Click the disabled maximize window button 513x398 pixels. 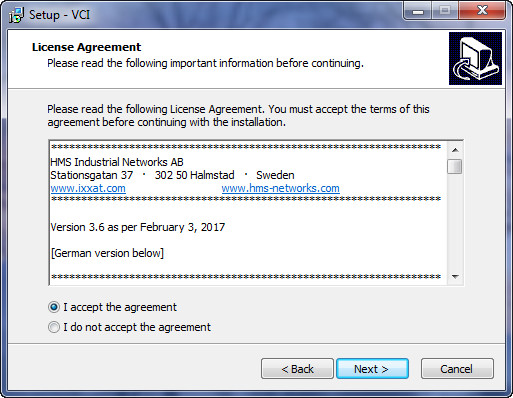click(x=445, y=11)
